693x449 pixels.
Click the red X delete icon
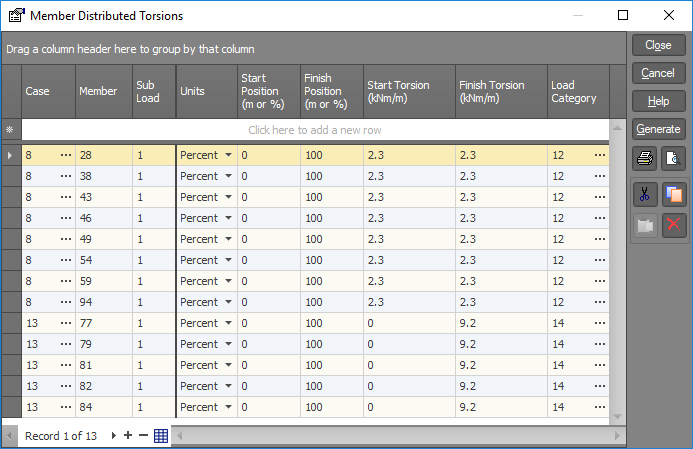tap(672, 224)
